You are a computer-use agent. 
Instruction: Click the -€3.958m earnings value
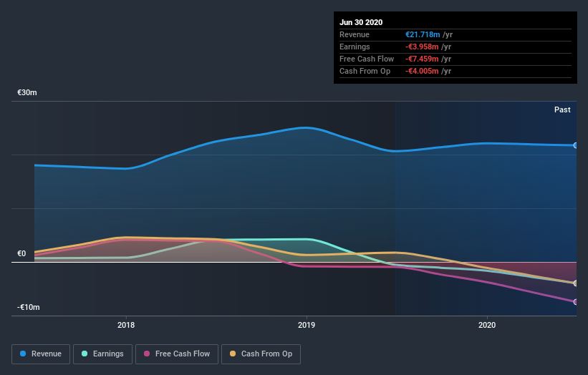[x=422, y=47]
